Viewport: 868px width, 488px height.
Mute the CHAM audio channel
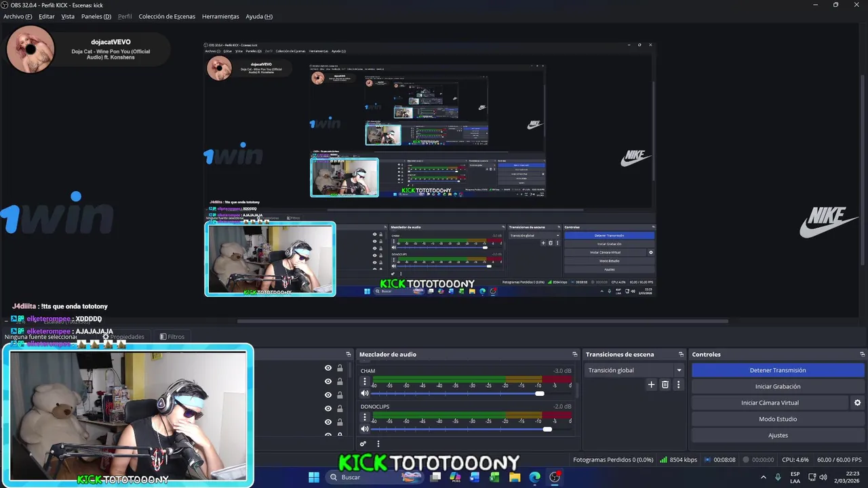point(365,393)
